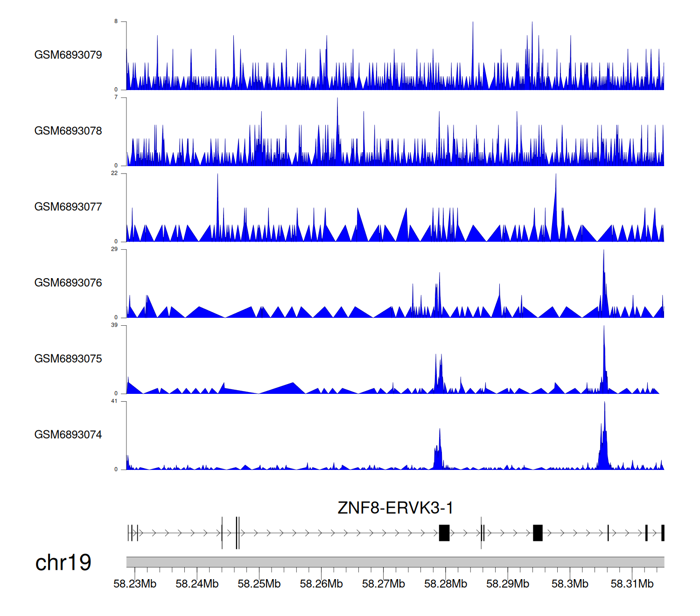Click the GSM6893077 track name
Image resolution: width=700 pixels, height=616 pixels.
(x=68, y=207)
